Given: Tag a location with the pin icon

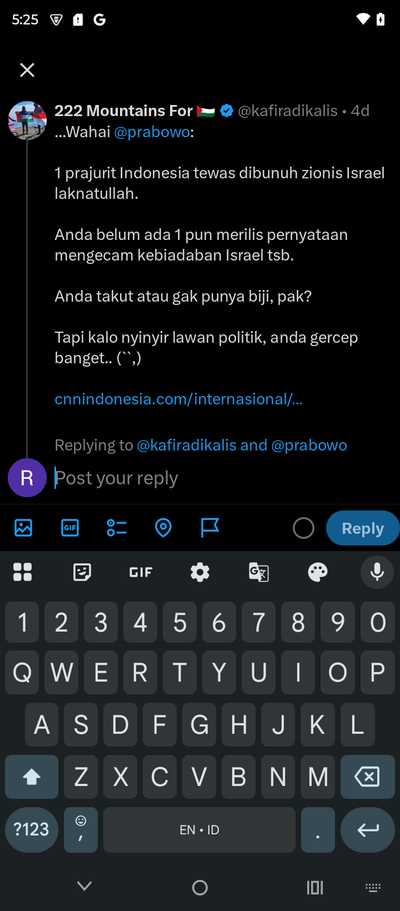Looking at the screenshot, I should coord(163,528).
